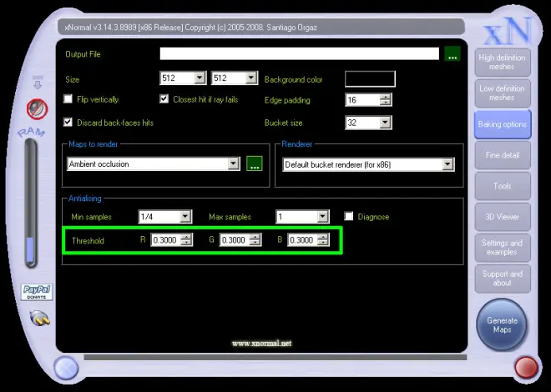Switch to Fine detail tab

(502, 155)
